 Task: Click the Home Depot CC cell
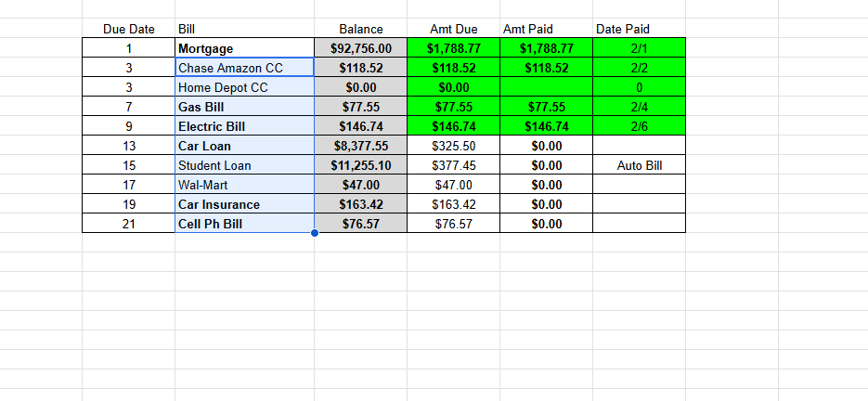[245, 87]
